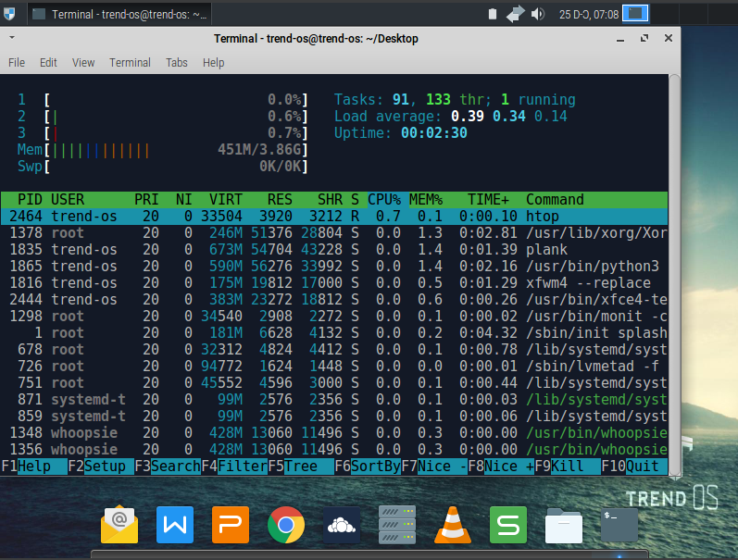Click the network connection tray icon

tap(517, 14)
